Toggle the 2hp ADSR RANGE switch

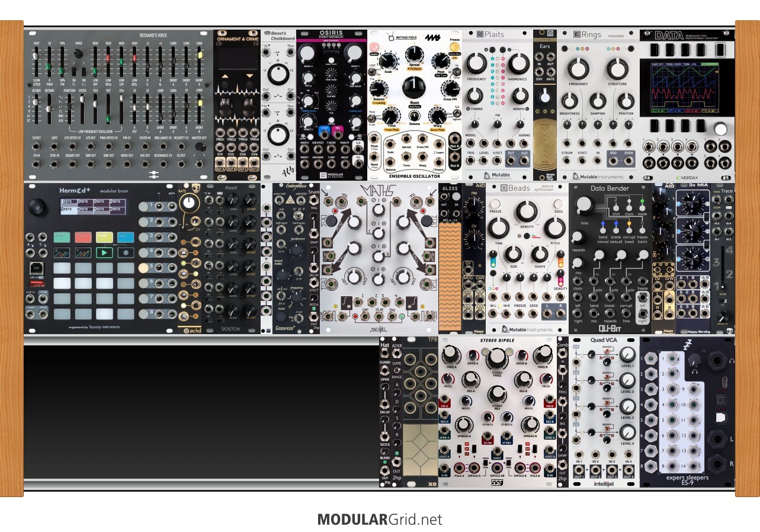pos(396,369)
